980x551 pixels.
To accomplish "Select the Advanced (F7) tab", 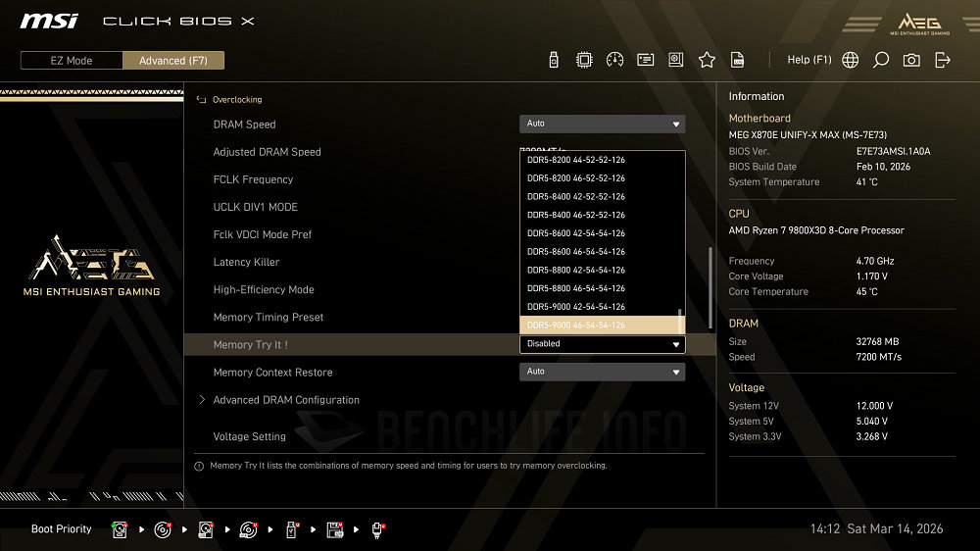I will pyautogui.click(x=173, y=61).
